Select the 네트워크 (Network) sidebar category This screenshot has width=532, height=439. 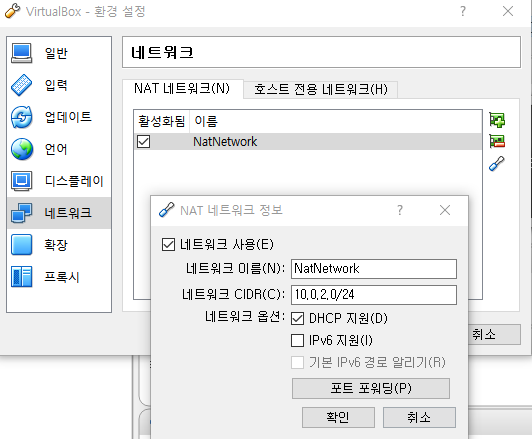59,213
